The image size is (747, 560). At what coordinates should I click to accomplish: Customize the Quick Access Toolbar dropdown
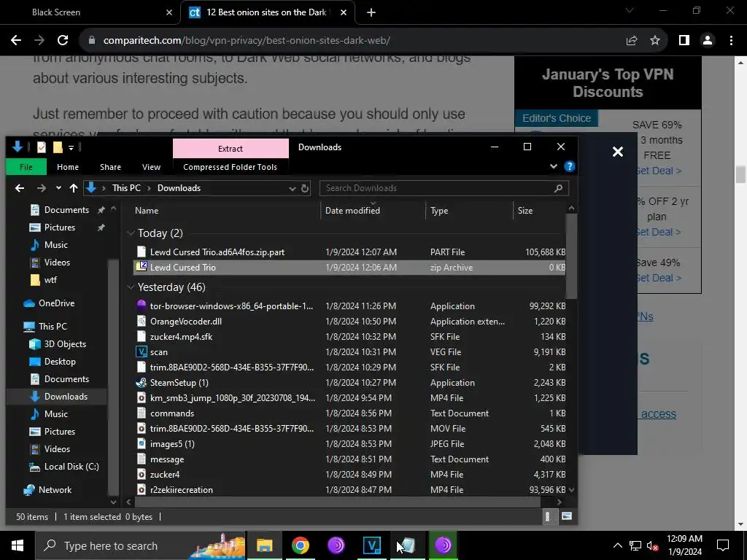coord(71,147)
